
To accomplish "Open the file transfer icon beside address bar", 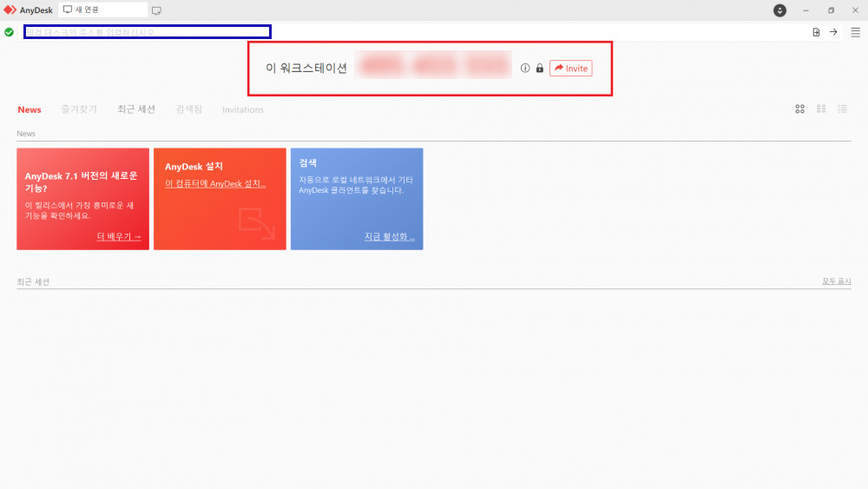I will 816,32.
